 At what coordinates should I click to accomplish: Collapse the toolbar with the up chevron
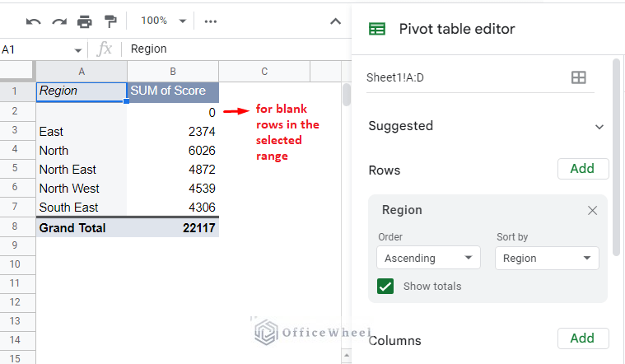click(334, 21)
